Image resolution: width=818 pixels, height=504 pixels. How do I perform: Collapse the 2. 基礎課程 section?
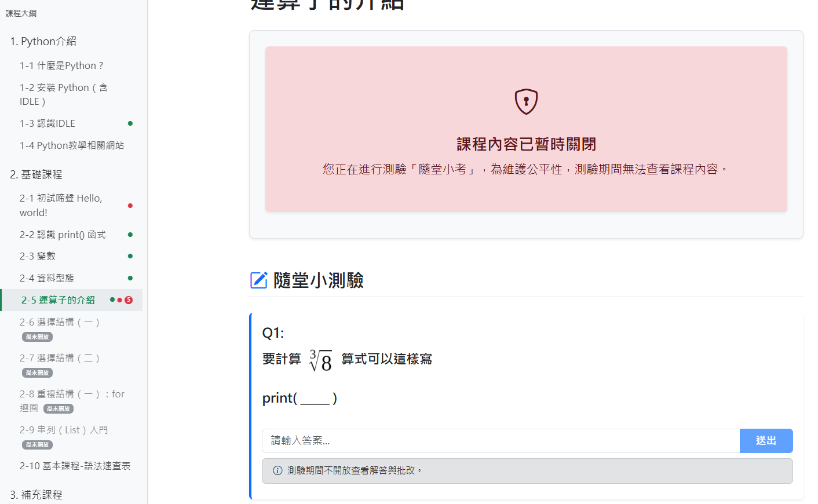(x=36, y=174)
